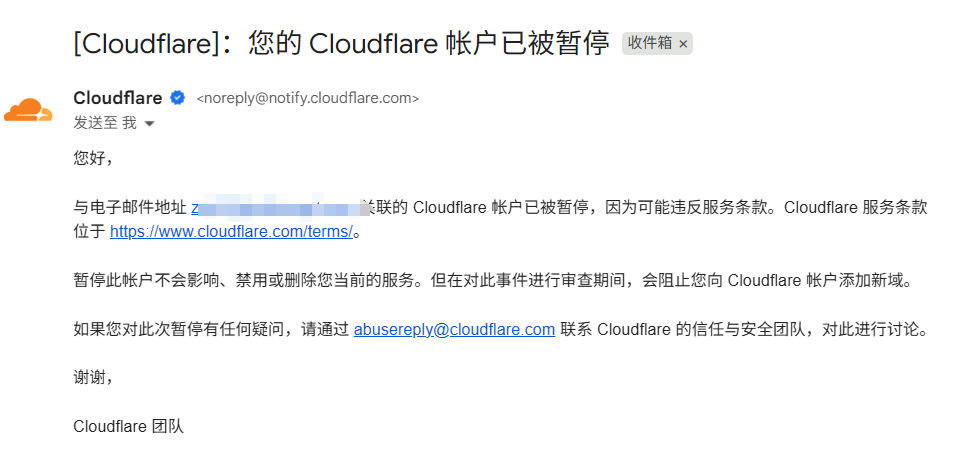Click the bold Cloudflare sender name

click(x=118, y=98)
